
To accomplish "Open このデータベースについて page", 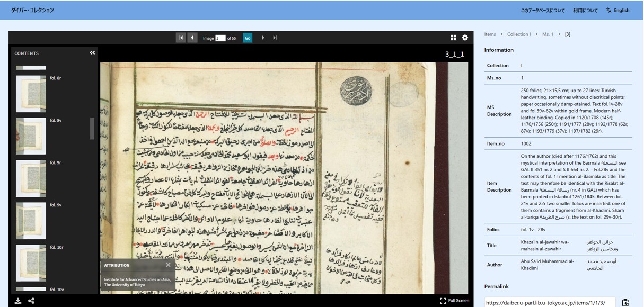I will pyautogui.click(x=543, y=11).
